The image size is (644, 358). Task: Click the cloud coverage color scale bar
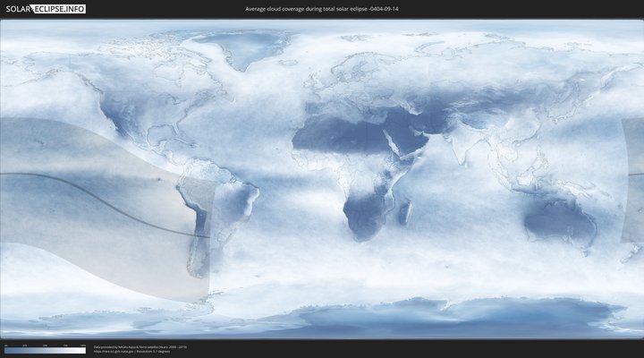[x=45, y=351]
